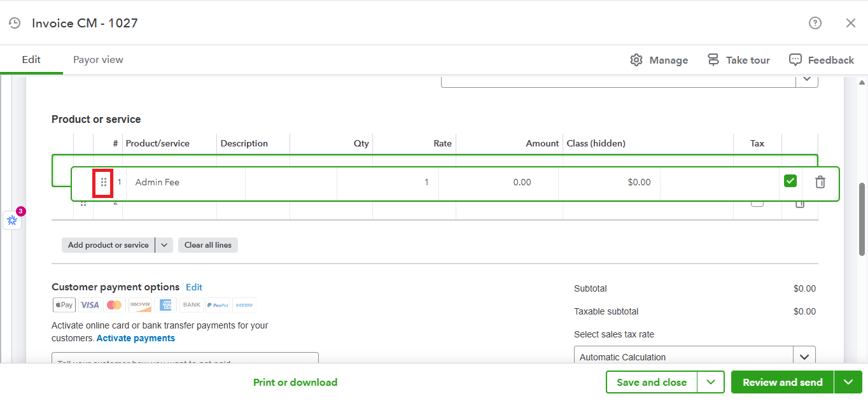Viewport: 868px width, 403px height.
Task: Switch to the Payor view tab
Action: [98, 60]
